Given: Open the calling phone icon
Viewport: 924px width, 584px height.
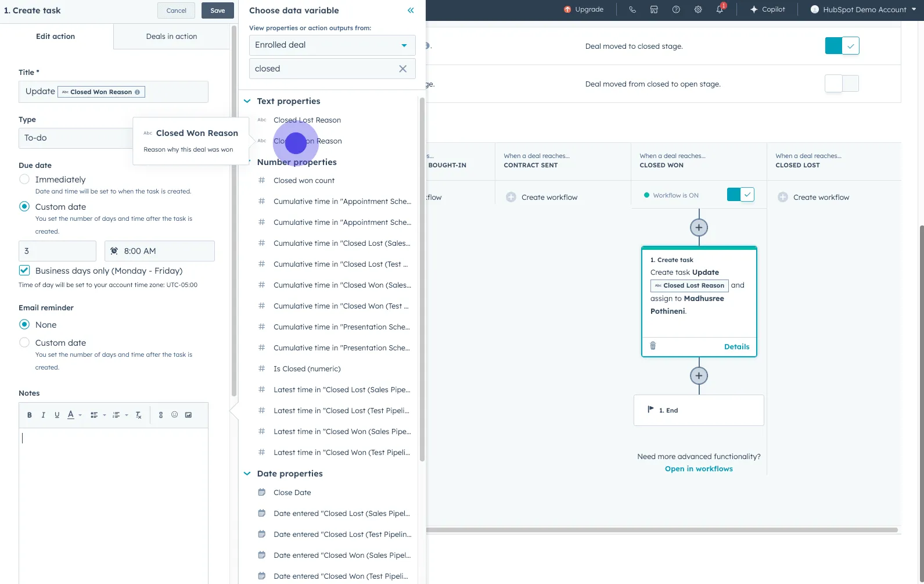Looking at the screenshot, I should click(x=632, y=9).
